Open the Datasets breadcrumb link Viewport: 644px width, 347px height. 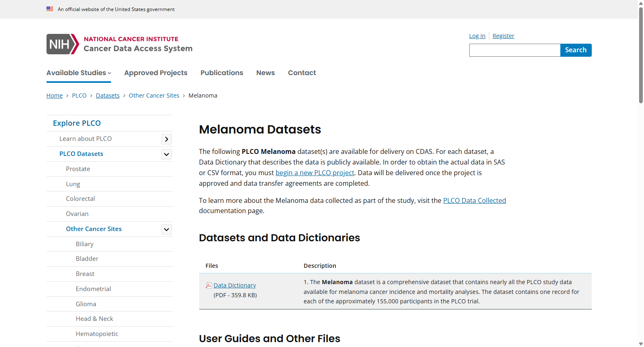point(108,96)
